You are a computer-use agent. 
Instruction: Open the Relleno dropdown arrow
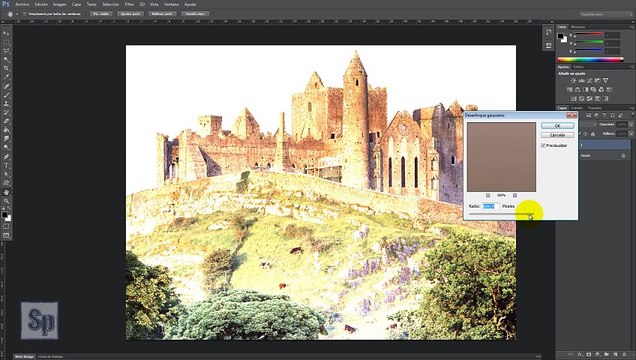tap(631, 134)
